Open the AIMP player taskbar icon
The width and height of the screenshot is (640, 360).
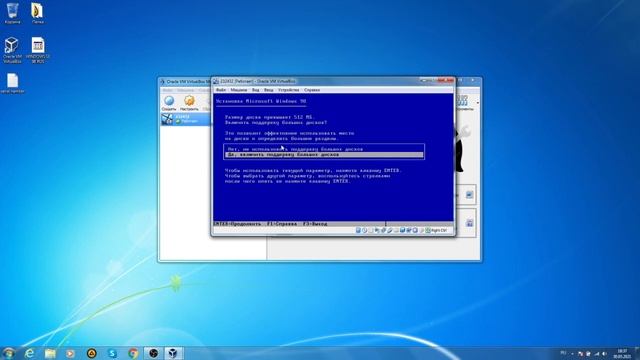pos(91,353)
